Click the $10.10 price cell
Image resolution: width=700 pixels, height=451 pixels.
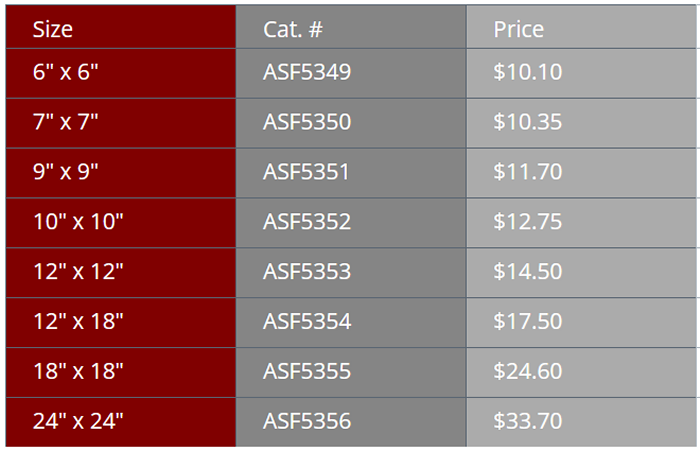point(528,72)
